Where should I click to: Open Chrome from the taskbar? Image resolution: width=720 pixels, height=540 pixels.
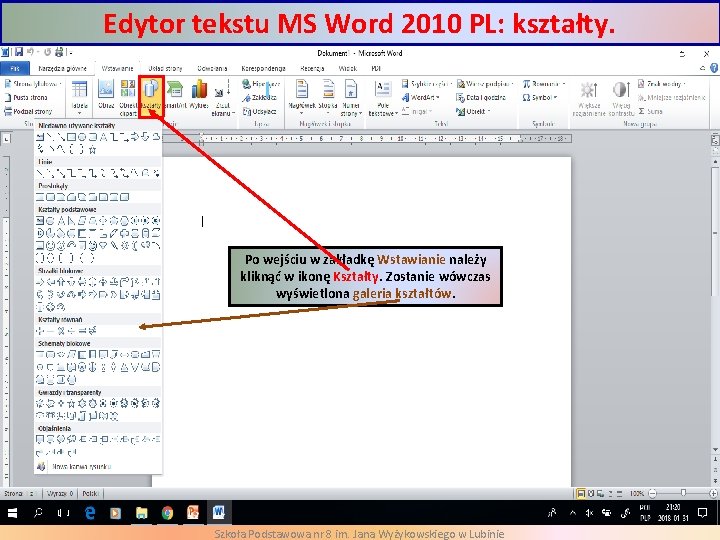(x=167, y=512)
